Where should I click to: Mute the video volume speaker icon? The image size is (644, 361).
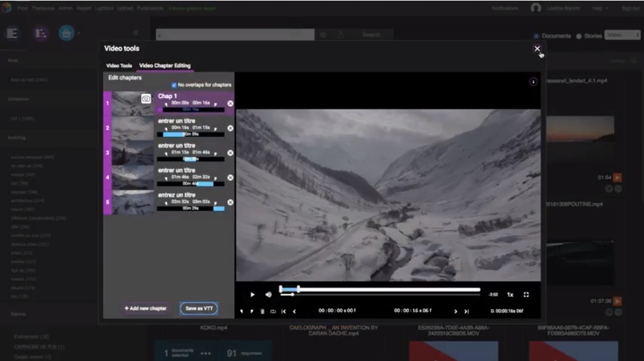tap(268, 294)
